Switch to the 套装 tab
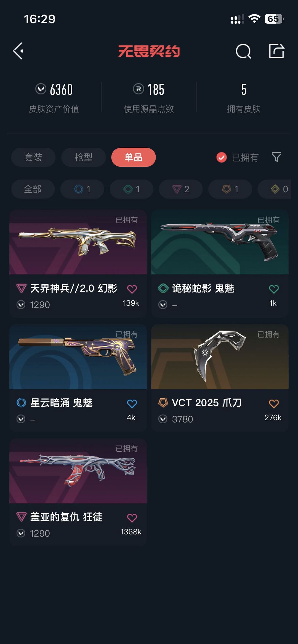The height and width of the screenshot is (644, 298). click(x=33, y=157)
